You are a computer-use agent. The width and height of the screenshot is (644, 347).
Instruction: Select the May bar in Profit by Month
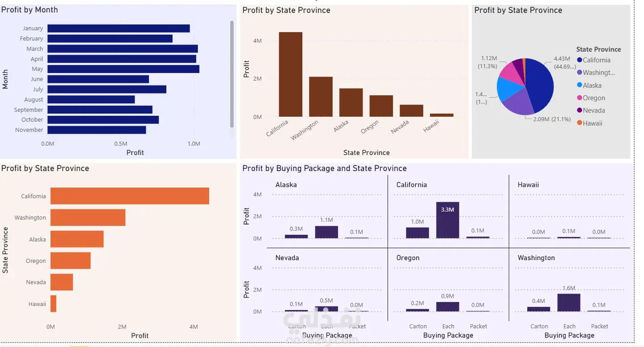[x=124, y=69]
